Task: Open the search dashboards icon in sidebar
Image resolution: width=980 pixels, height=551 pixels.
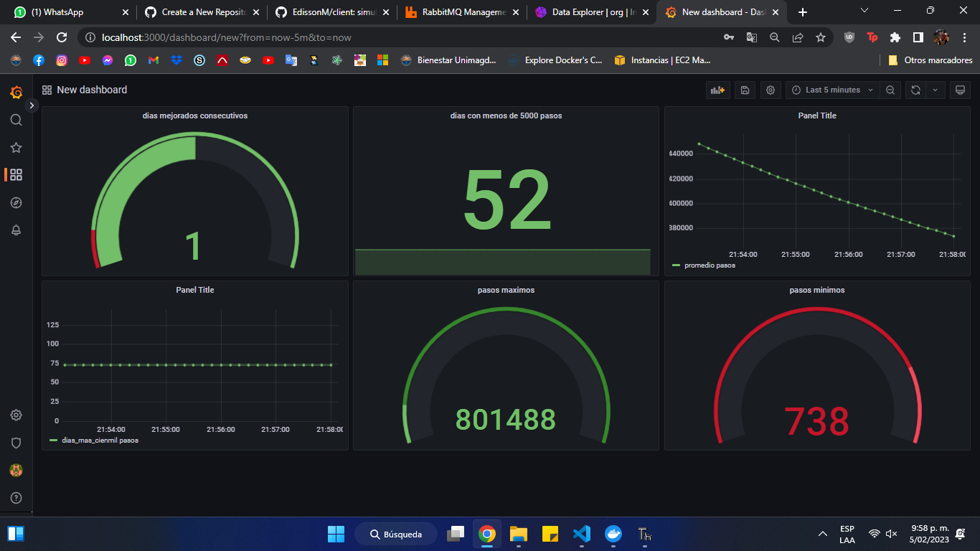Action: (16, 120)
